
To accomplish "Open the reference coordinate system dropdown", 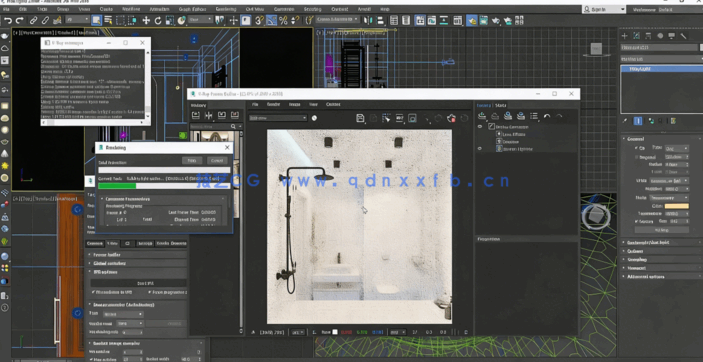I will [x=200, y=20].
